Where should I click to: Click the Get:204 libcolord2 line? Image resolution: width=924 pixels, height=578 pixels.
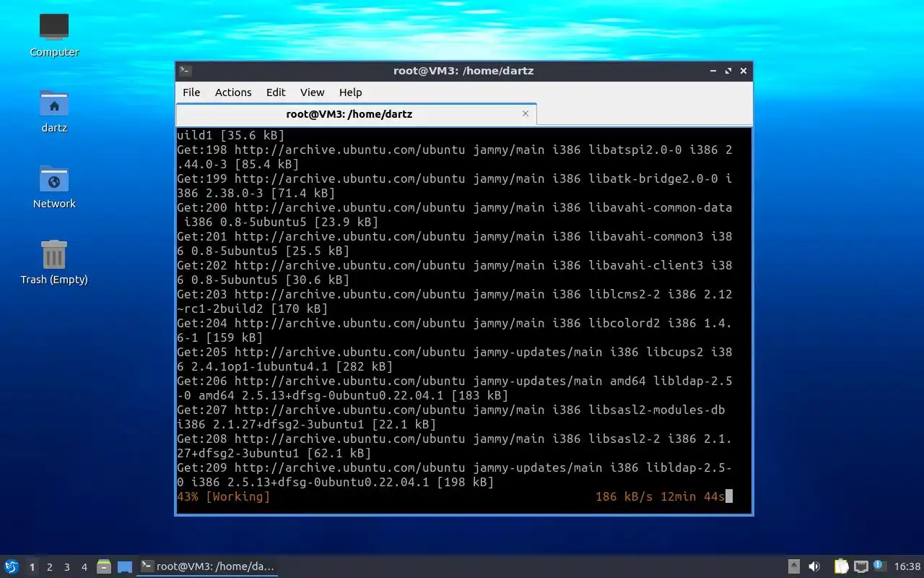tap(455, 330)
